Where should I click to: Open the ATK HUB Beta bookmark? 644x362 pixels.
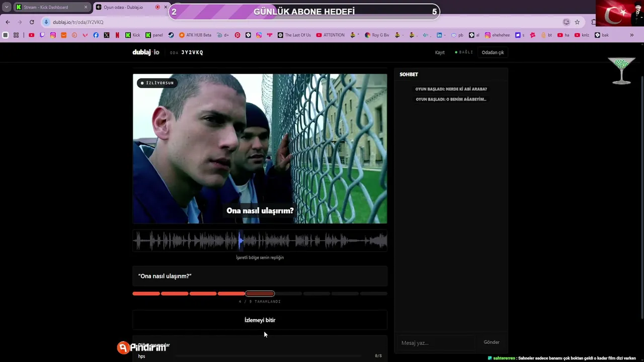(x=196, y=35)
